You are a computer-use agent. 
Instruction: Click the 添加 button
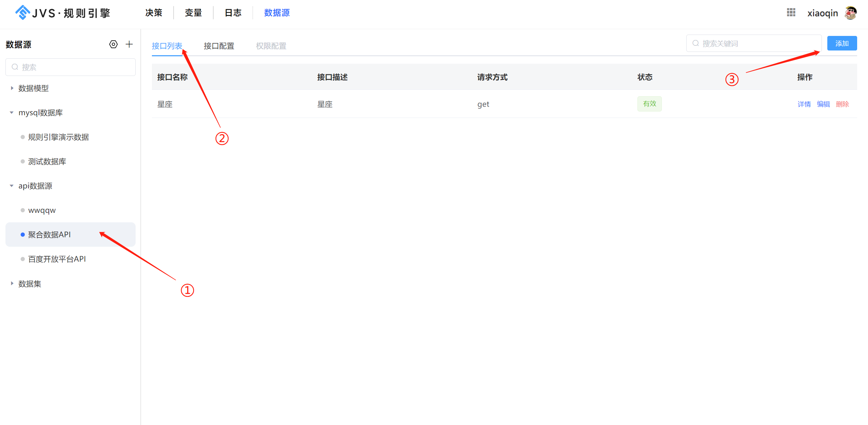(842, 43)
